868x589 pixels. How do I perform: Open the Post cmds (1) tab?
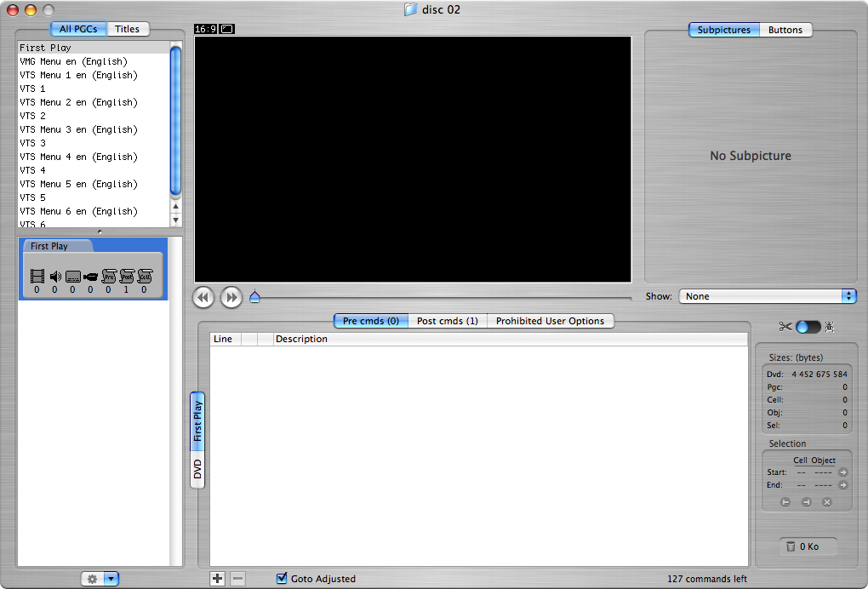pyautogui.click(x=448, y=321)
